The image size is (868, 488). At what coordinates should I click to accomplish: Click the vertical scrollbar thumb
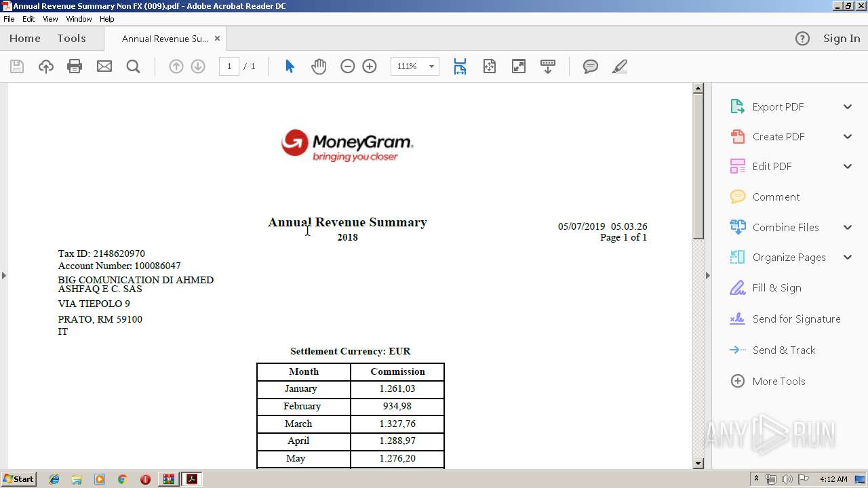click(698, 166)
